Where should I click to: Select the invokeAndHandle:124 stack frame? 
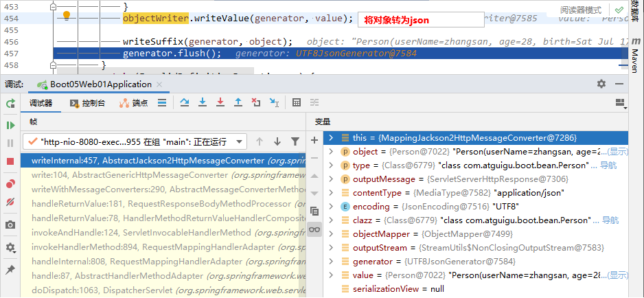point(163,233)
